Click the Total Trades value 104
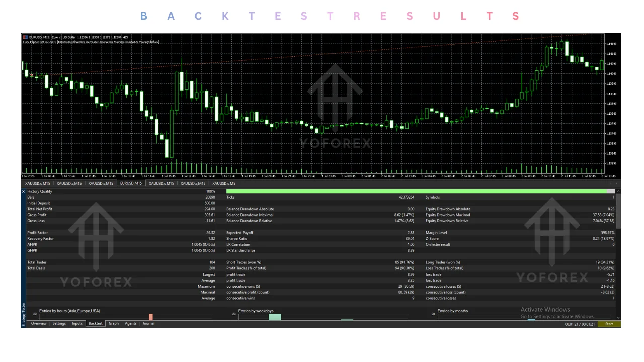The image size is (644, 362). (212, 262)
